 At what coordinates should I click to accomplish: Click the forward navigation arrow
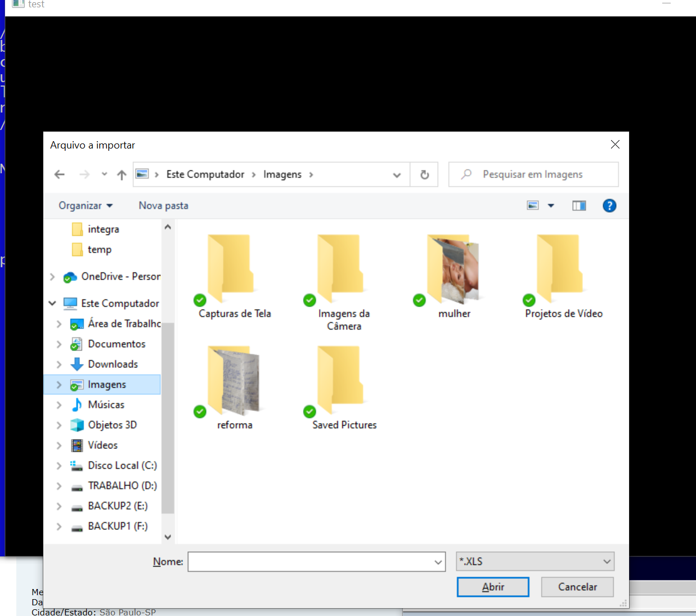pos(84,174)
